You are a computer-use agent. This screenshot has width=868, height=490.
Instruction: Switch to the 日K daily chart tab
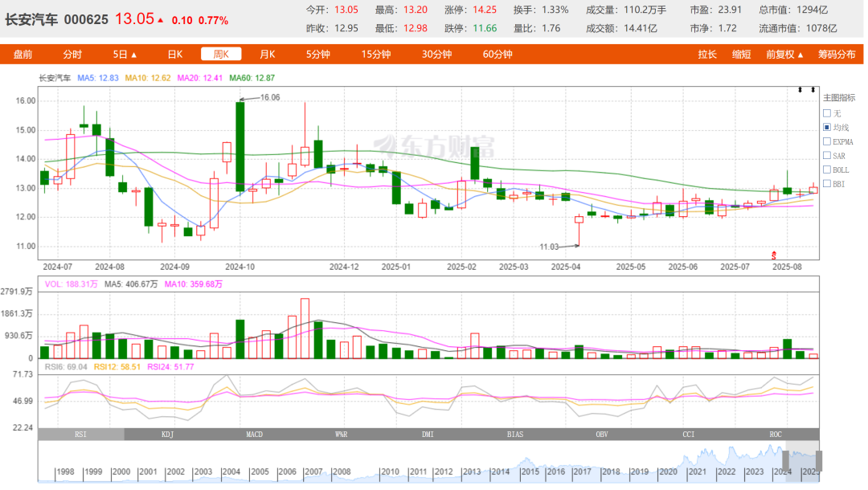[175, 54]
